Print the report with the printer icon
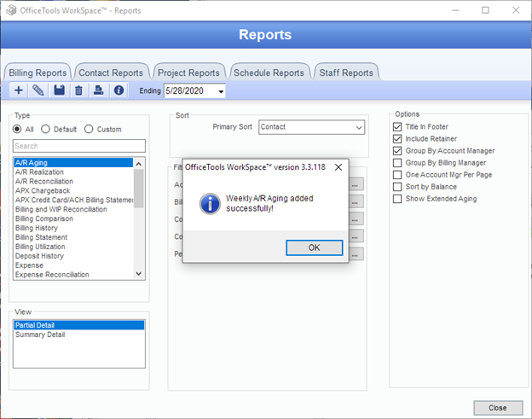Image resolution: width=532 pixels, height=419 pixels. [98, 90]
